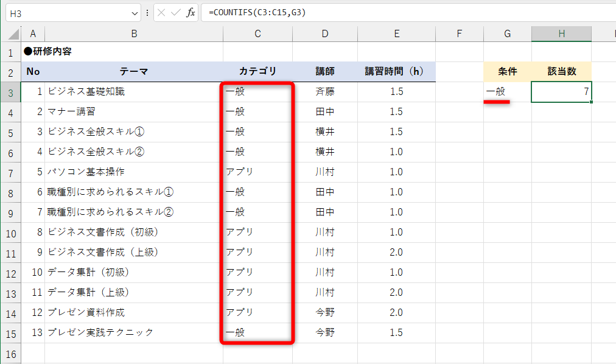This screenshot has width=616, height=364.
Task: Click the Enter checkmark icon in formula bar
Action: pyautogui.click(x=174, y=12)
